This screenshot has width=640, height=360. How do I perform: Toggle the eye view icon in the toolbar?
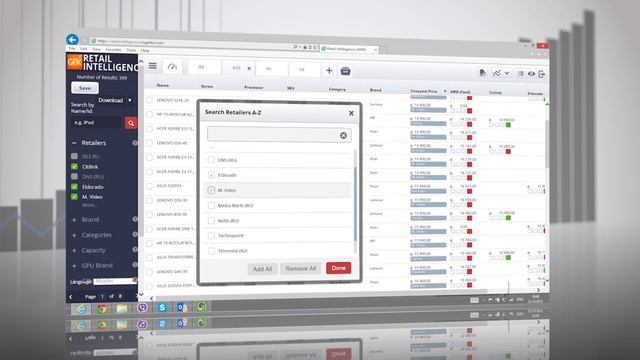click(531, 74)
